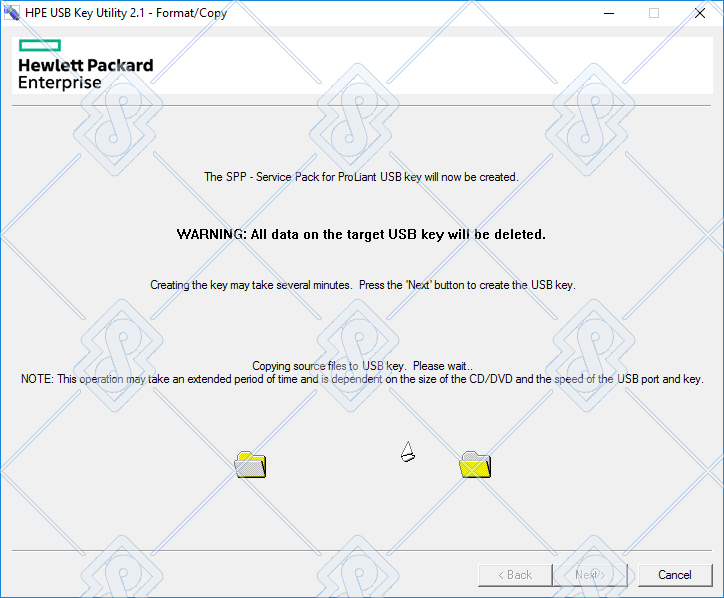Click the Hewlett Packard Enterprise logo
Viewport: 724px width, 598px height.
85,65
